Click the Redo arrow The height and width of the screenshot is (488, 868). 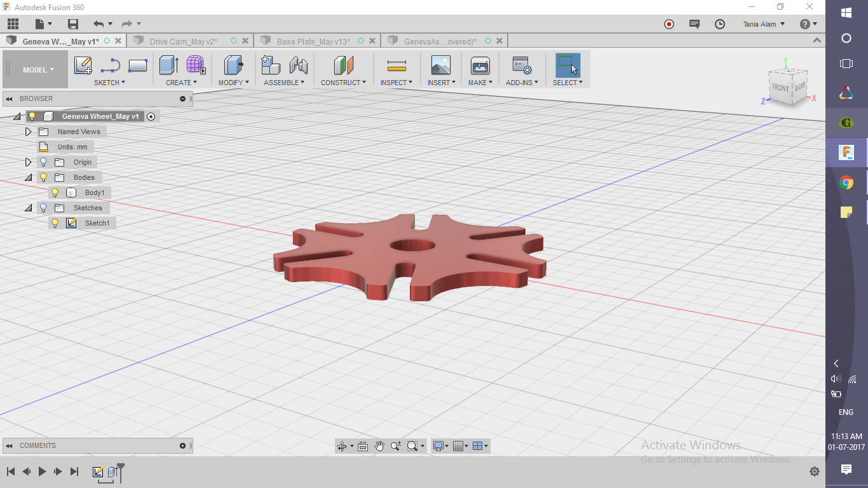[x=126, y=24]
